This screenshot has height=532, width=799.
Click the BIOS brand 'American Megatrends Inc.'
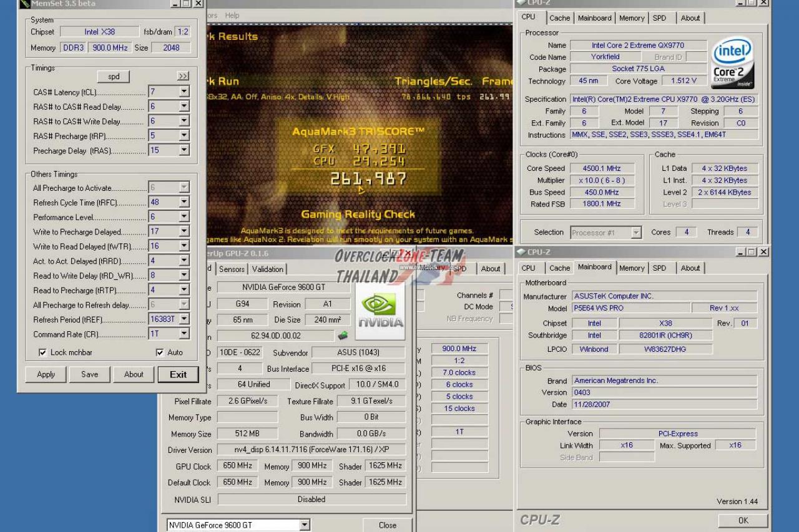[664, 380]
